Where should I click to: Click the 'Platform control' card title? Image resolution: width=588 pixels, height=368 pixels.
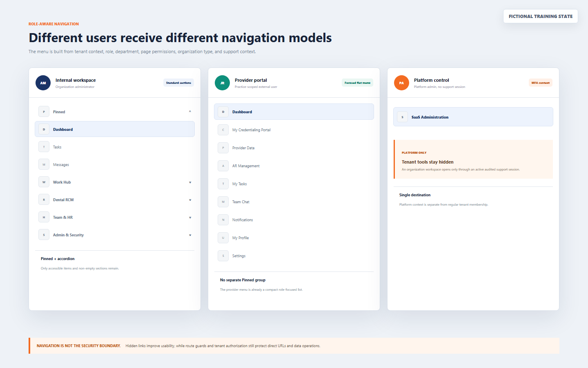[x=432, y=80]
